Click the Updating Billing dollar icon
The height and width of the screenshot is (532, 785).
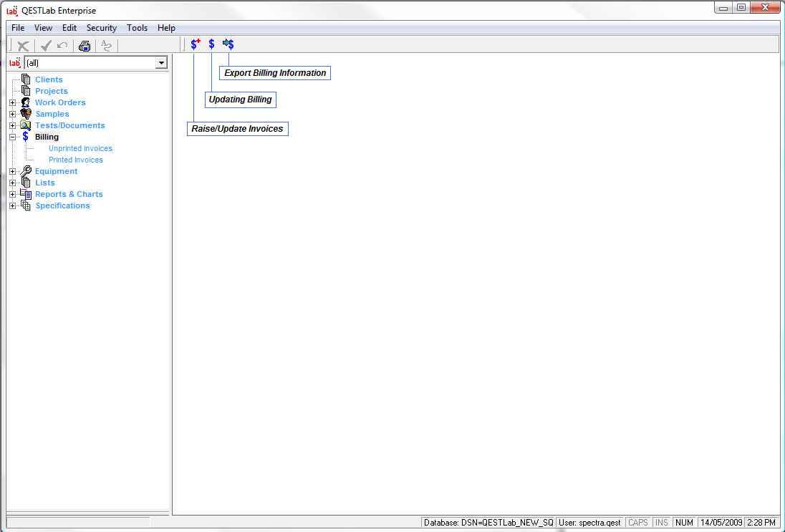(x=211, y=44)
